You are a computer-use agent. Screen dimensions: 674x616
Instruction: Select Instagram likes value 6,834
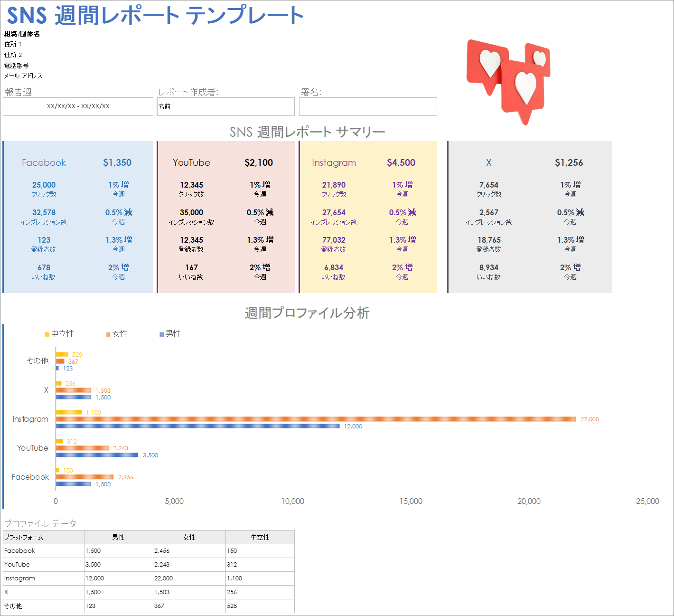tap(334, 267)
